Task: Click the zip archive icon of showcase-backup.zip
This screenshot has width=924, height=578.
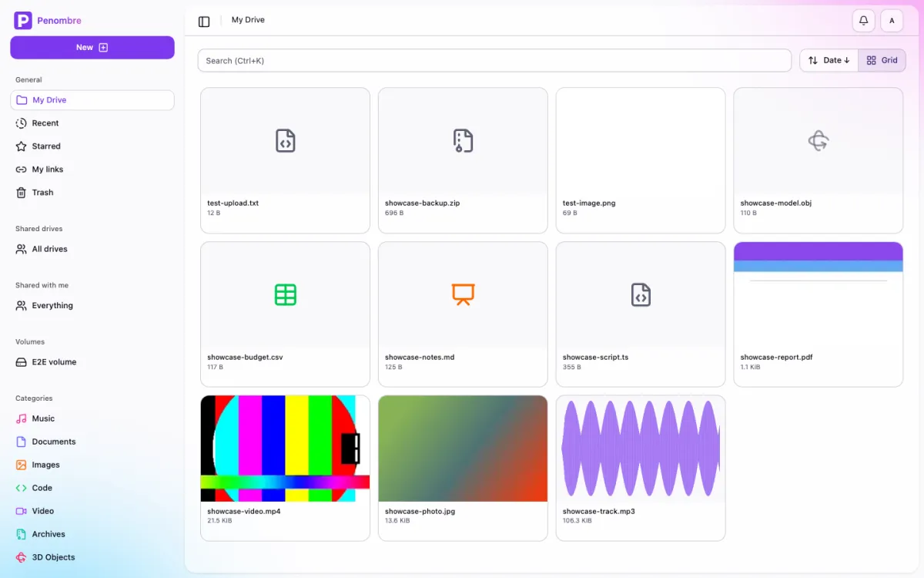Action: pyautogui.click(x=463, y=140)
